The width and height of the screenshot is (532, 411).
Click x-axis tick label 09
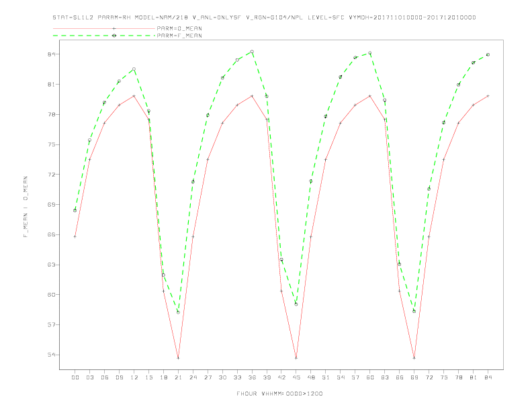(119, 377)
